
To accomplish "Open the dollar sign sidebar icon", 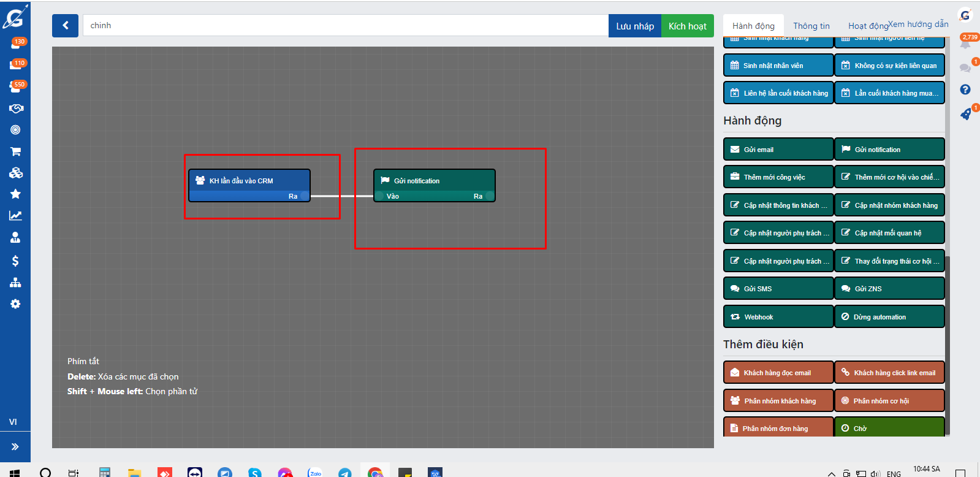I will (15, 261).
